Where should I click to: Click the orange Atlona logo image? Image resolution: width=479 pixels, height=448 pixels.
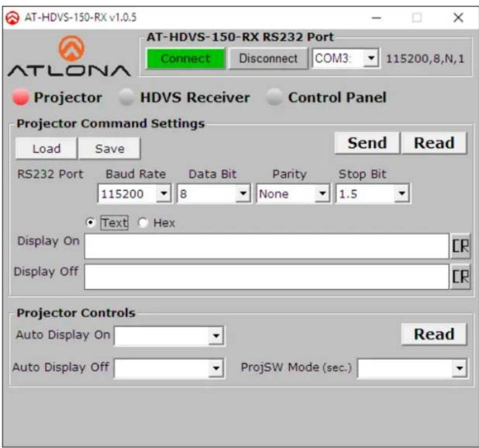71,48
